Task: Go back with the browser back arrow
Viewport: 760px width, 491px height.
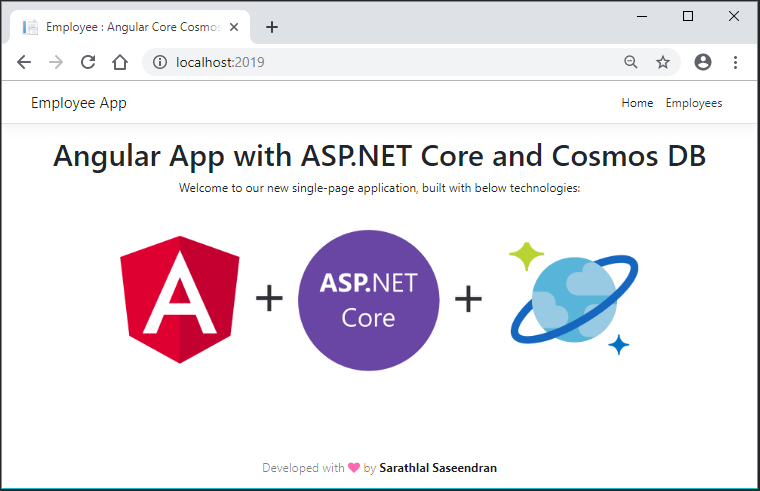Action: click(x=24, y=62)
